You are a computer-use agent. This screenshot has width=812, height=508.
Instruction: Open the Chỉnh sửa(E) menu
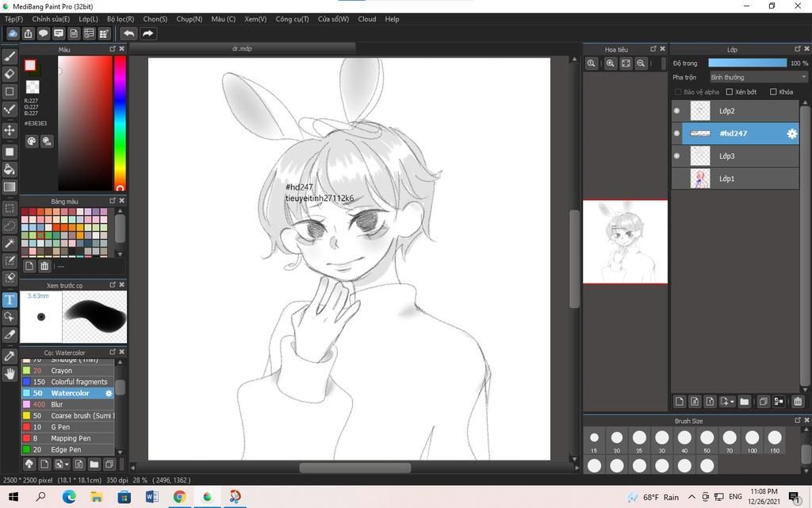tap(51, 19)
